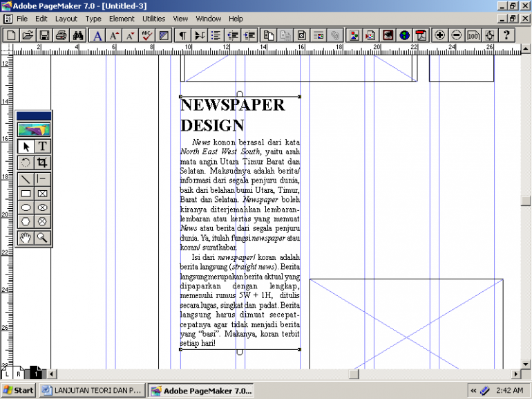
Task: Click the HTML Export globe icon
Action: click(x=404, y=35)
